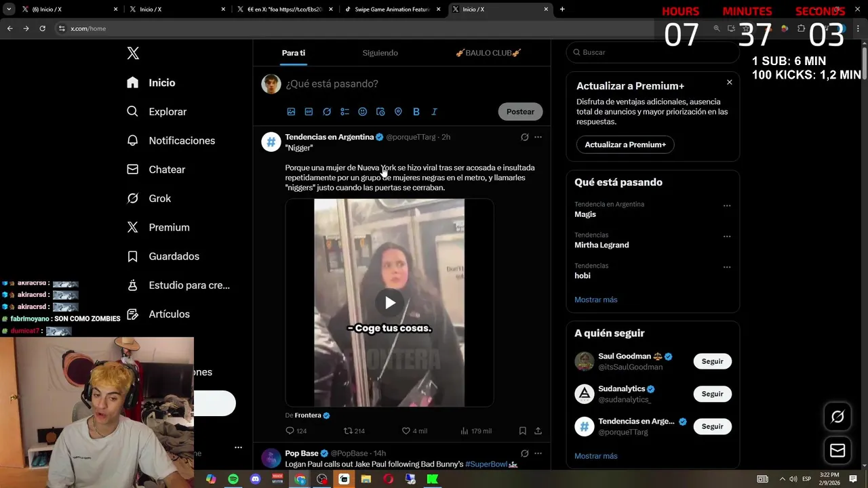Open Chrome tab search dropdown arrow

point(9,9)
